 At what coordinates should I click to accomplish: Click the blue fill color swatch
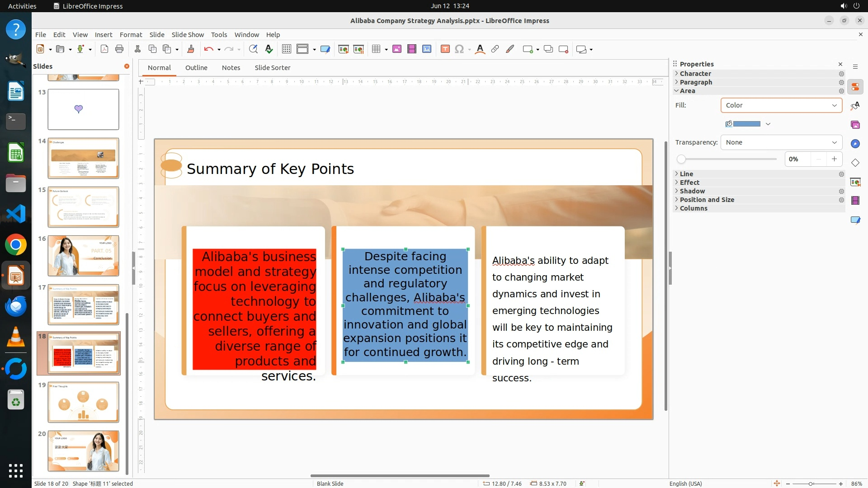tap(746, 124)
